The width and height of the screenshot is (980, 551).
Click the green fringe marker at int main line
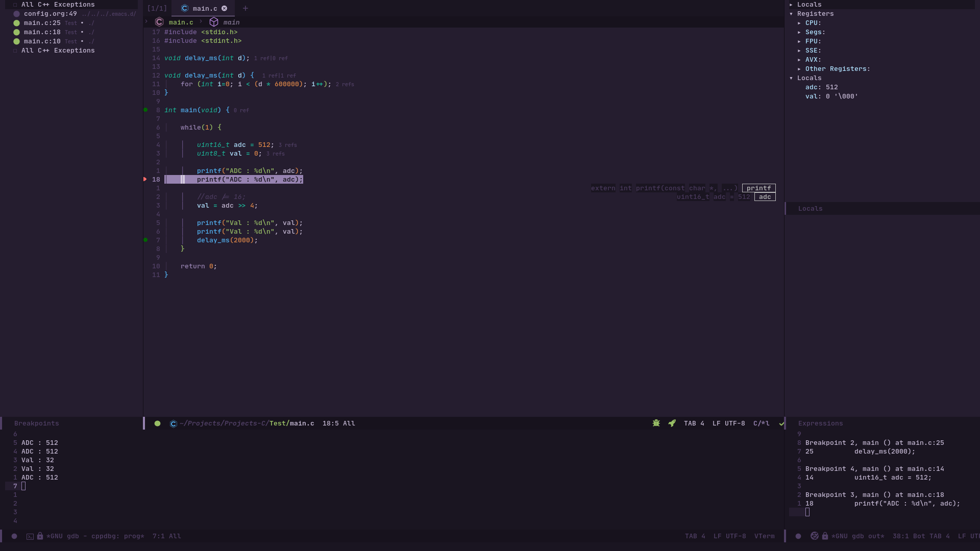[145, 110]
